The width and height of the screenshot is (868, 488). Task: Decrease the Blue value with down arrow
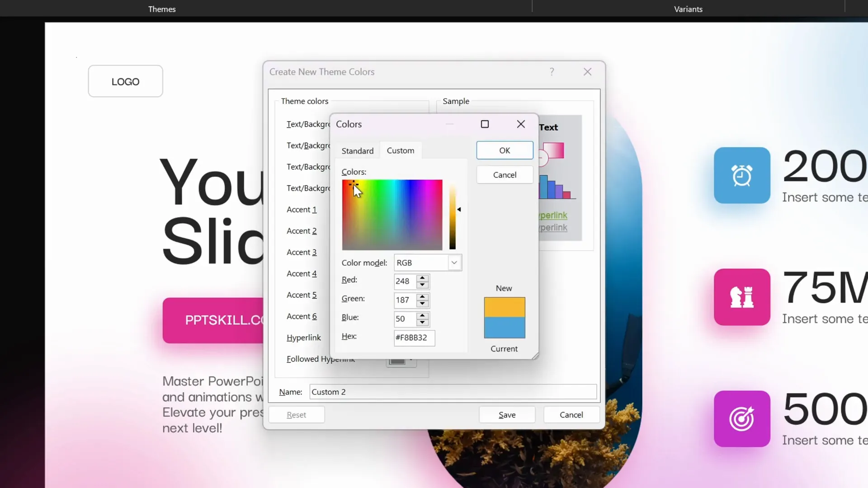tap(422, 323)
